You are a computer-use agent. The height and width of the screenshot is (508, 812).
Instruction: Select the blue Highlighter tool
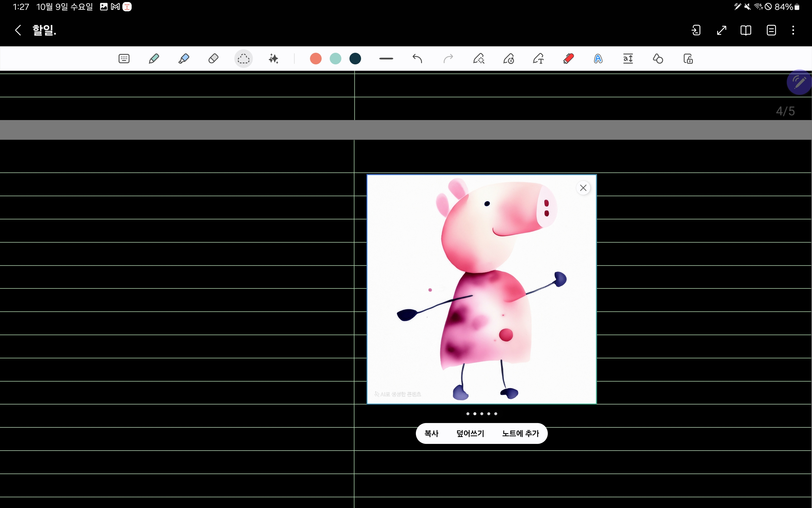coord(184,59)
